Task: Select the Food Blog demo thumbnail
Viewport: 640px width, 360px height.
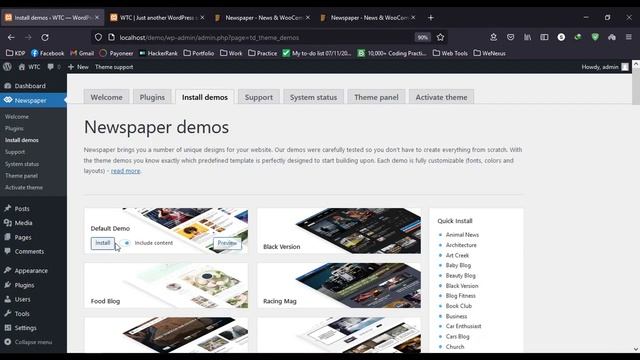Action: pyautogui.click(x=166, y=285)
